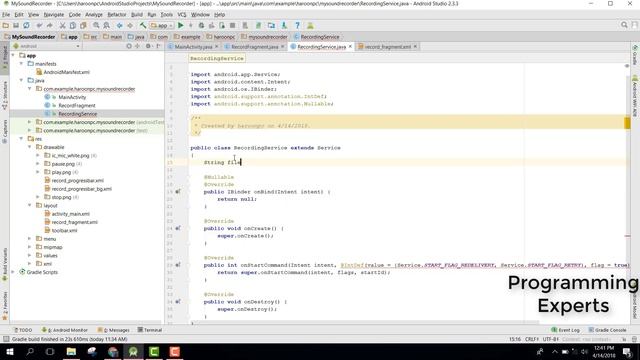Click the editor vertical scrollbar warning marker

627,122
